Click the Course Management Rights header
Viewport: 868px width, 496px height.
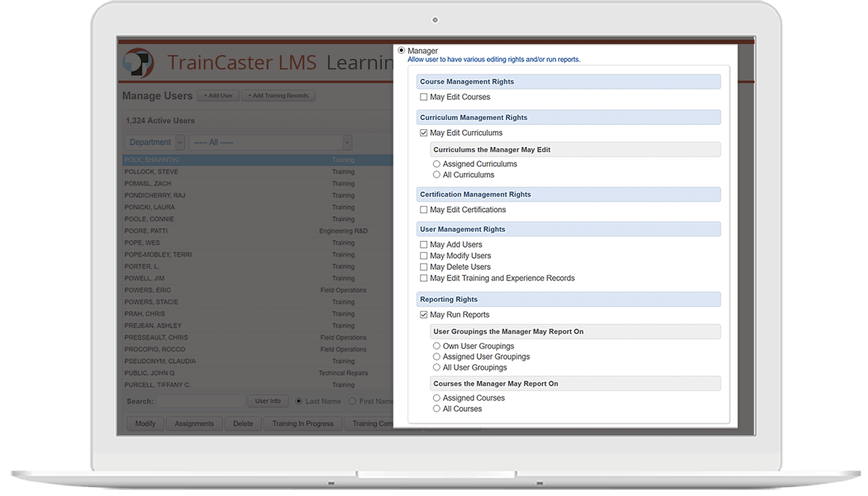tap(569, 82)
